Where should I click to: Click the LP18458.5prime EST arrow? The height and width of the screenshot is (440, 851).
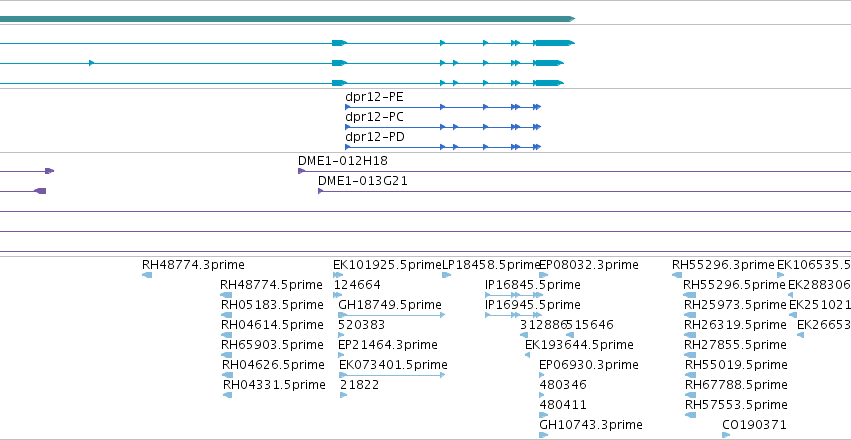click(x=447, y=275)
